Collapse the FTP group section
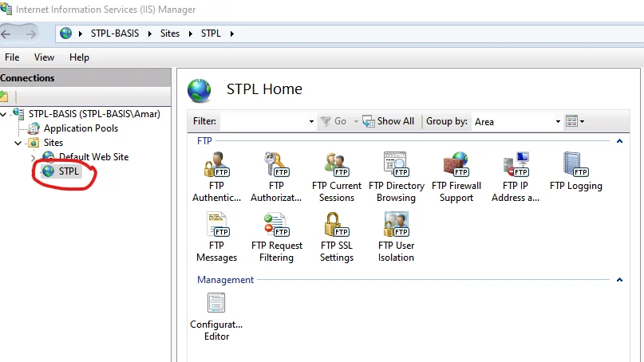 pos(619,141)
